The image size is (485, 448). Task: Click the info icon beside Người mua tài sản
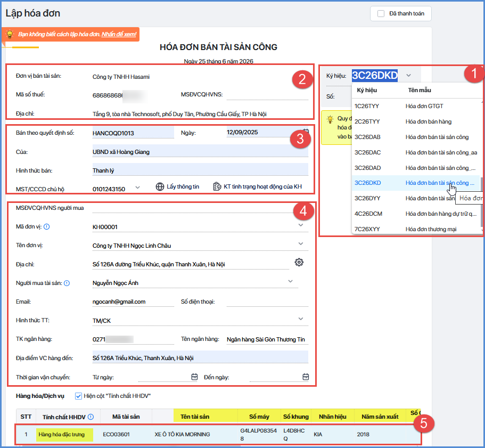67,283
